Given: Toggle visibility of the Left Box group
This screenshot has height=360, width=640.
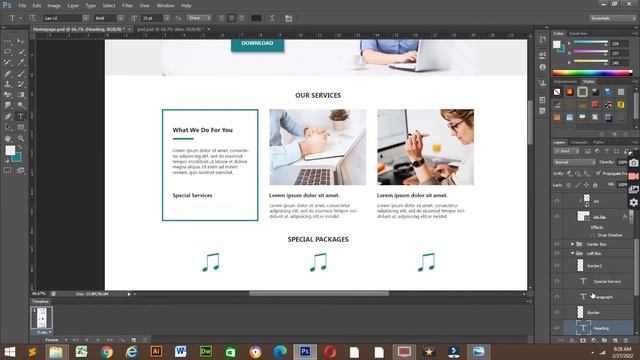Looking at the screenshot, I should pyautogui.click(x=557, y=253).
